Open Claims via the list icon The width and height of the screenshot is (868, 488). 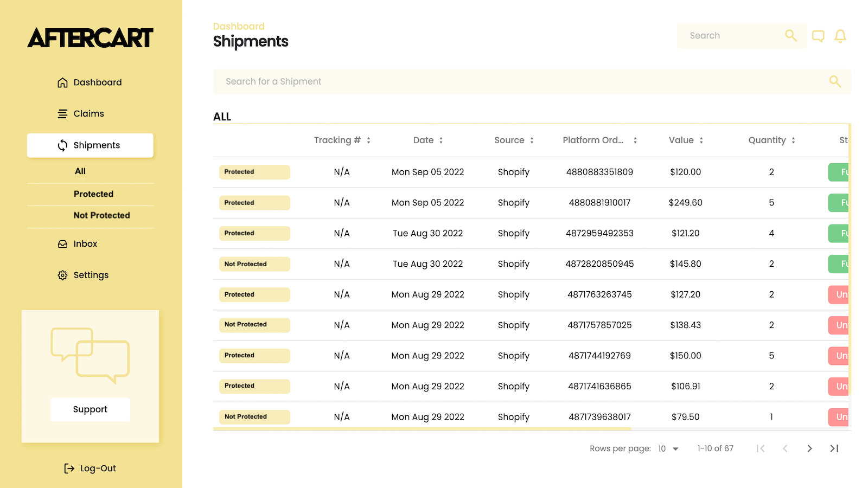coord(62,113)
